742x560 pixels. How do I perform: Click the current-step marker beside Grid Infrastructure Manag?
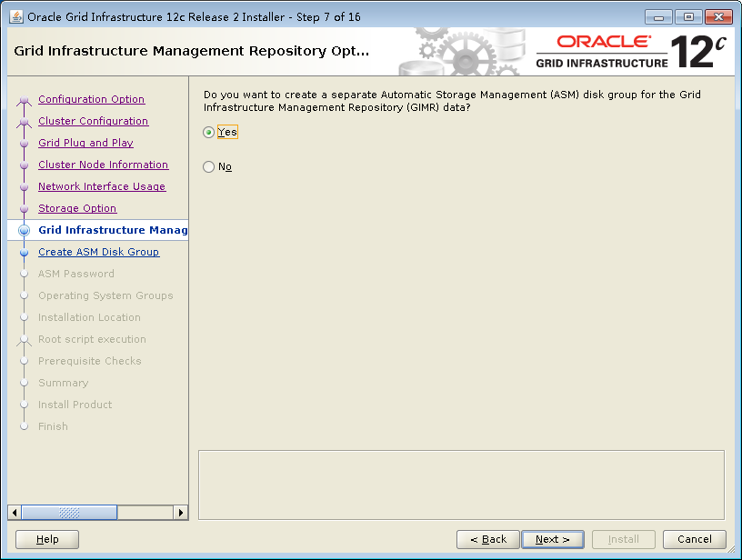(25, 230)
